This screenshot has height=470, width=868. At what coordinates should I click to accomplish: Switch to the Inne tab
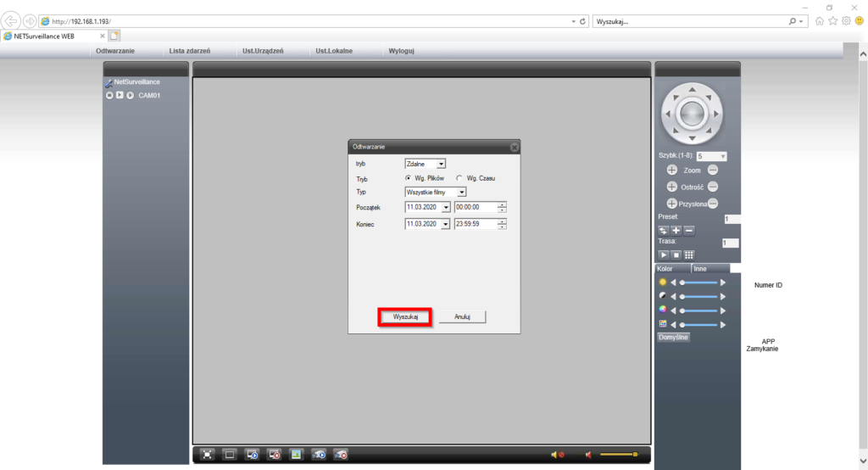coord(700,268)
